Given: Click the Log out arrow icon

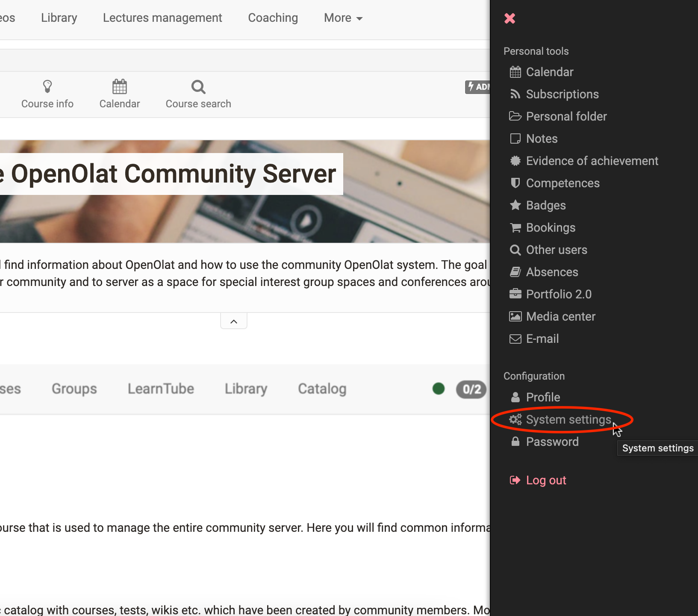Looking at the screenshot, I should pos(515,480).
